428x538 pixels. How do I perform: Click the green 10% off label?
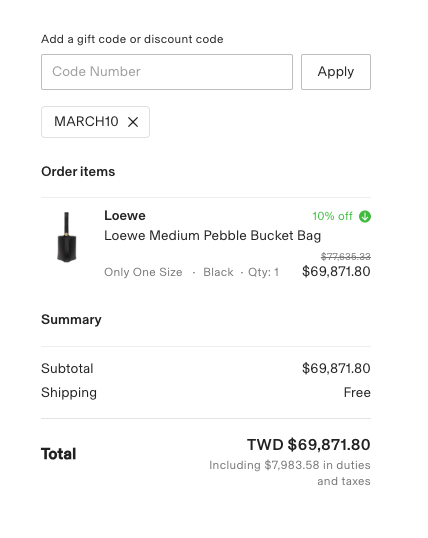pos(332,216)
